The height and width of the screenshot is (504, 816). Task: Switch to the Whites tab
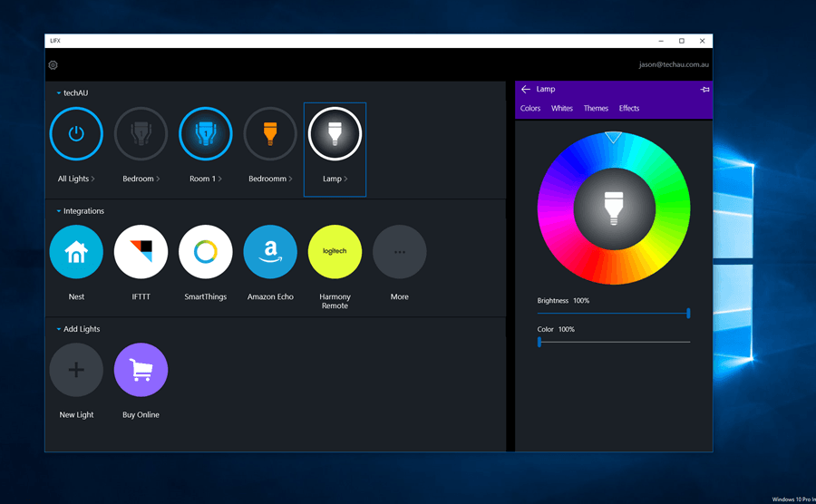(562, 108)
